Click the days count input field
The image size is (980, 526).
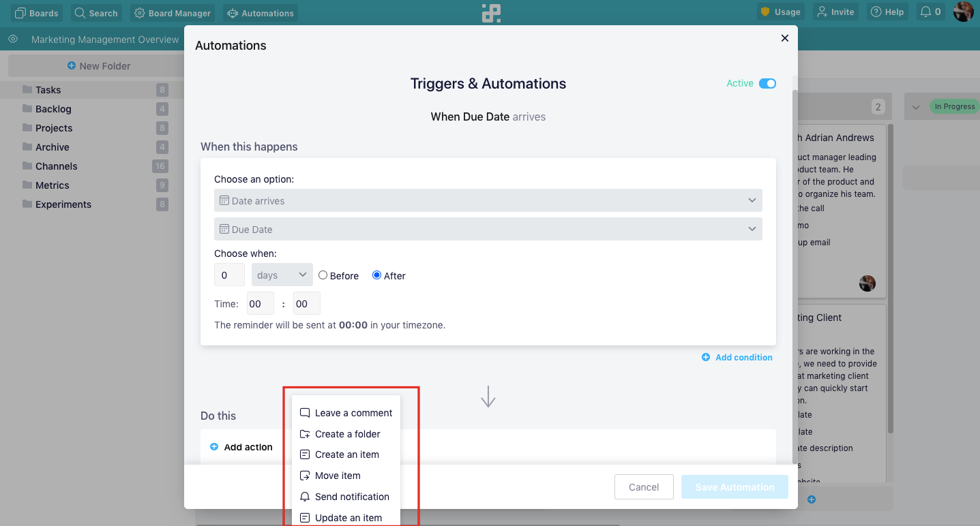tap(229, 275)
